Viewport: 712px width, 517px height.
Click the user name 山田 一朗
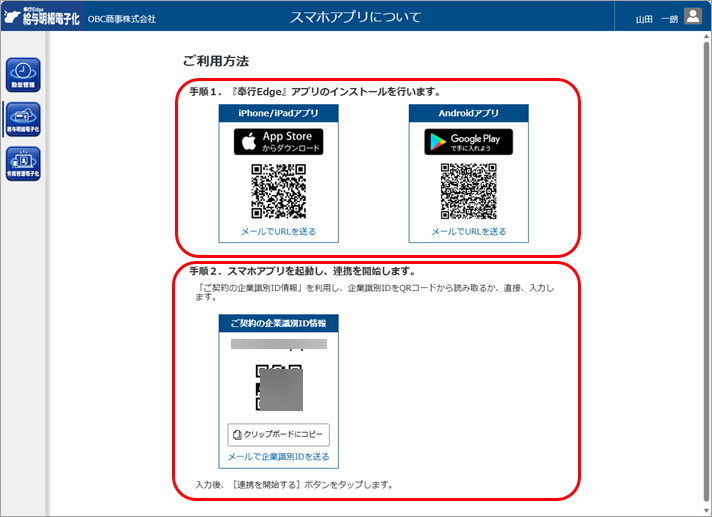[x=657, y=19]
